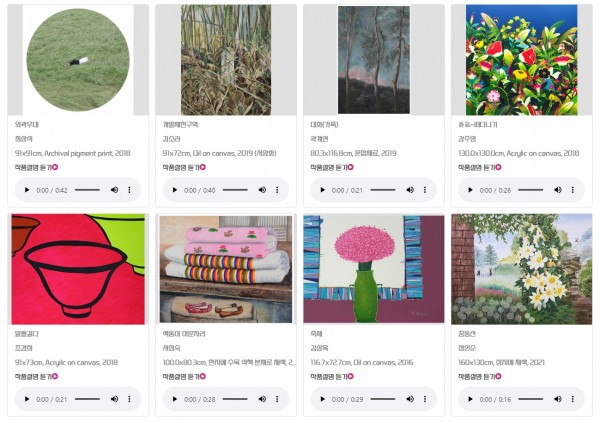Play the 0:28 folded blankets audio

point(174,399)
